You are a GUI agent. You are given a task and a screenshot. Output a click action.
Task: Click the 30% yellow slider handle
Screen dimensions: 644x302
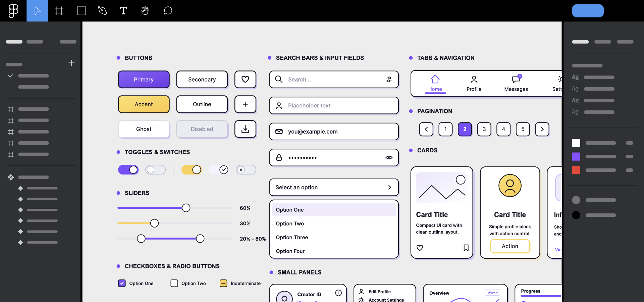[x=154, y=223]
